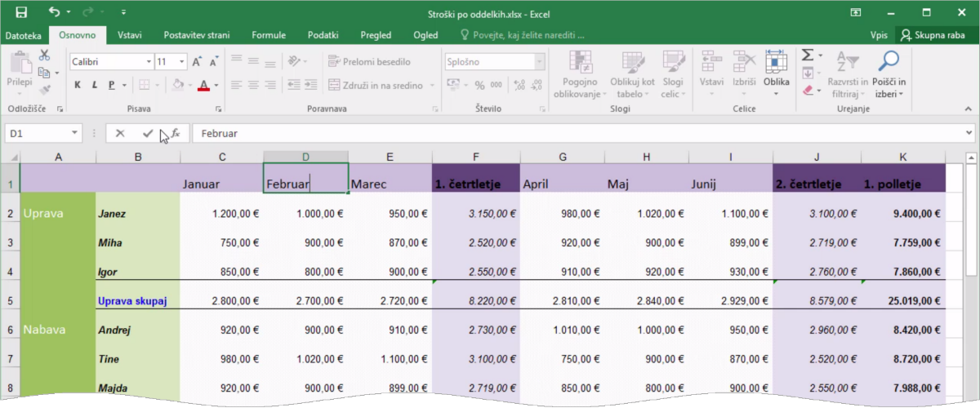The image size is (980, 408).
Task: Open the Slogi celic dropdown
Action: pyautogui.click(x=672, y=73)
